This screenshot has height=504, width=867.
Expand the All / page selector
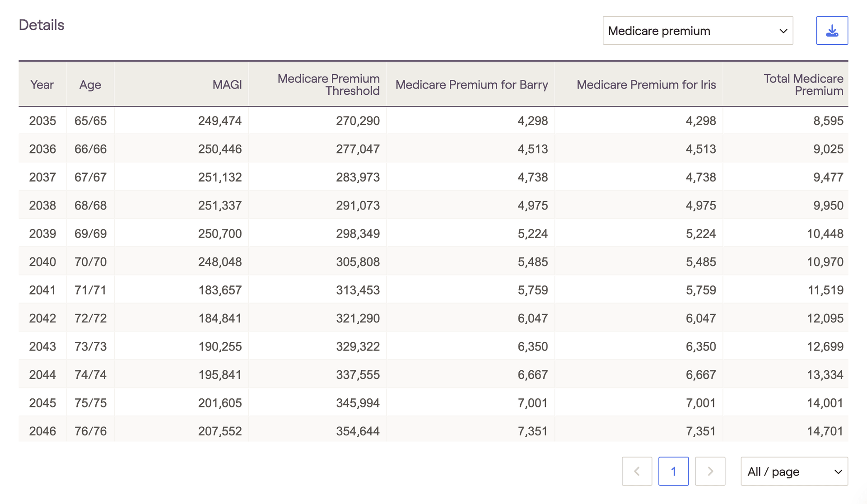pos(794,471)
